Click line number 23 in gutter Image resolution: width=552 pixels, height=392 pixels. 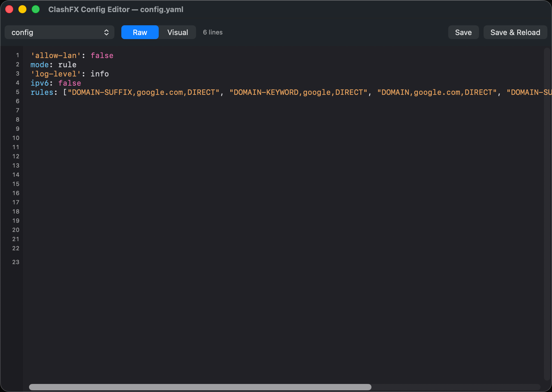pyautogui.click(x=16, y=262)
